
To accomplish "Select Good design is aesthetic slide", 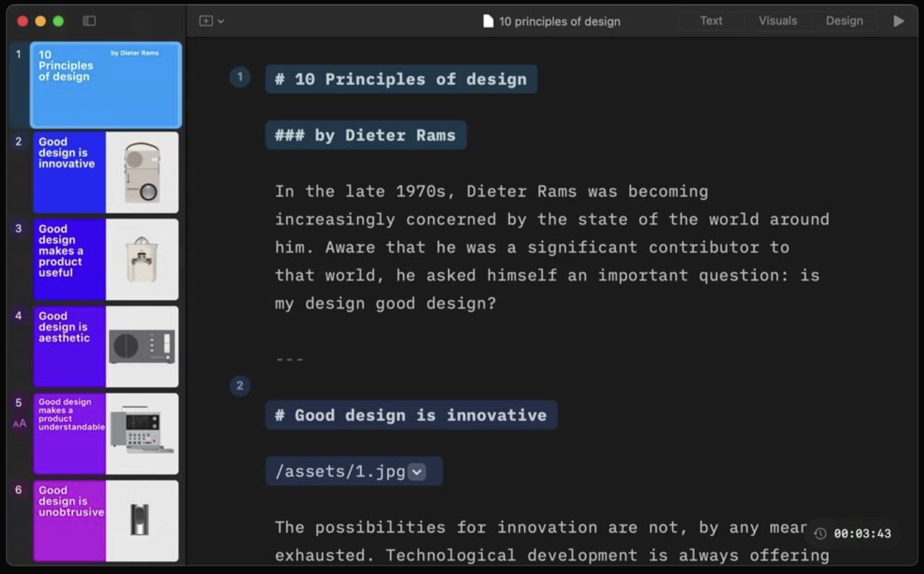I will 106,346.
